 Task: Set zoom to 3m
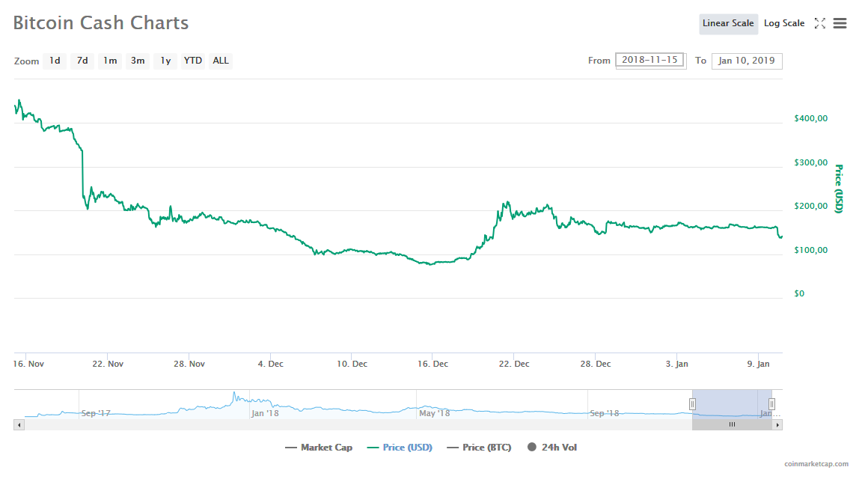[x=138, y=61]
